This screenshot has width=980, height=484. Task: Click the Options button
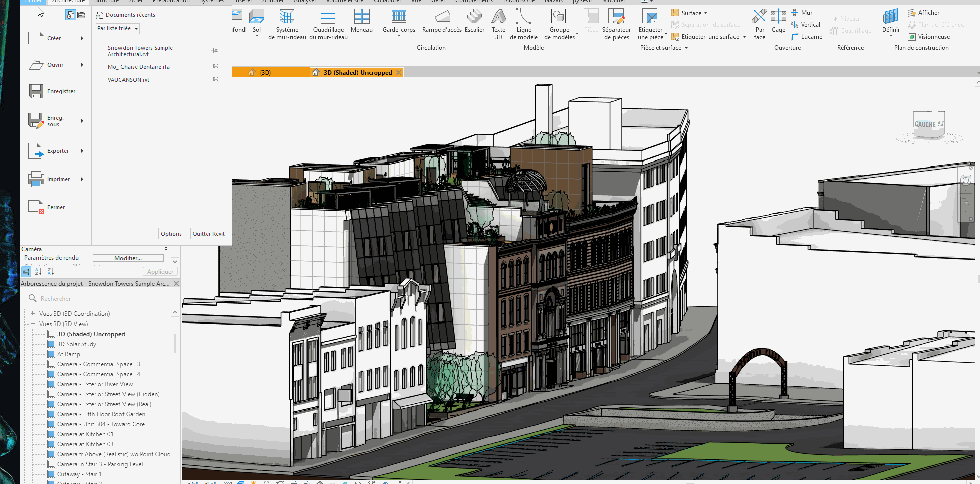(171, 234)
